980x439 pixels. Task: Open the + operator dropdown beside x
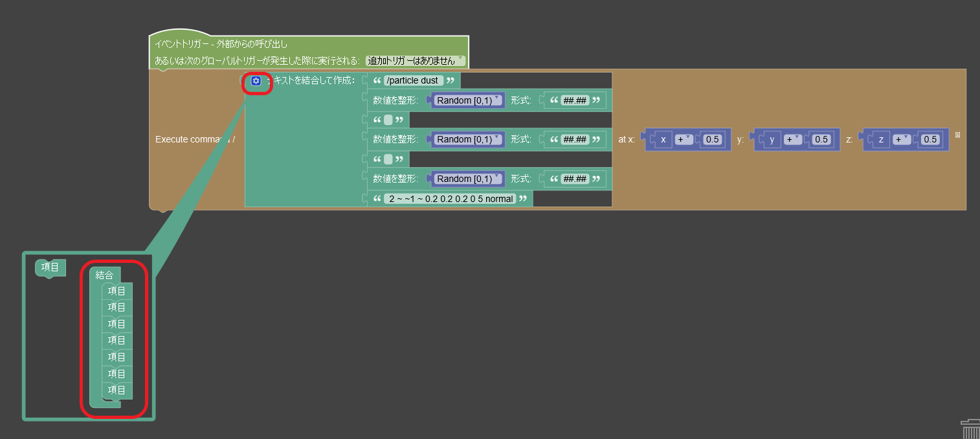click(x=684, y=139)
